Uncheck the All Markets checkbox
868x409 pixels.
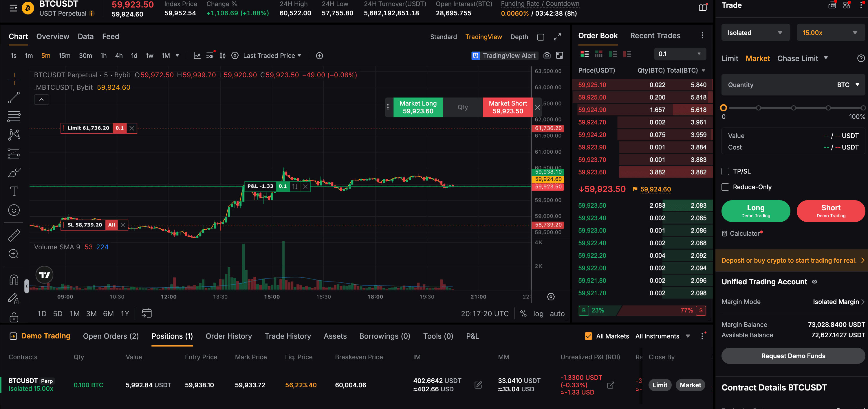coord(588,336)
